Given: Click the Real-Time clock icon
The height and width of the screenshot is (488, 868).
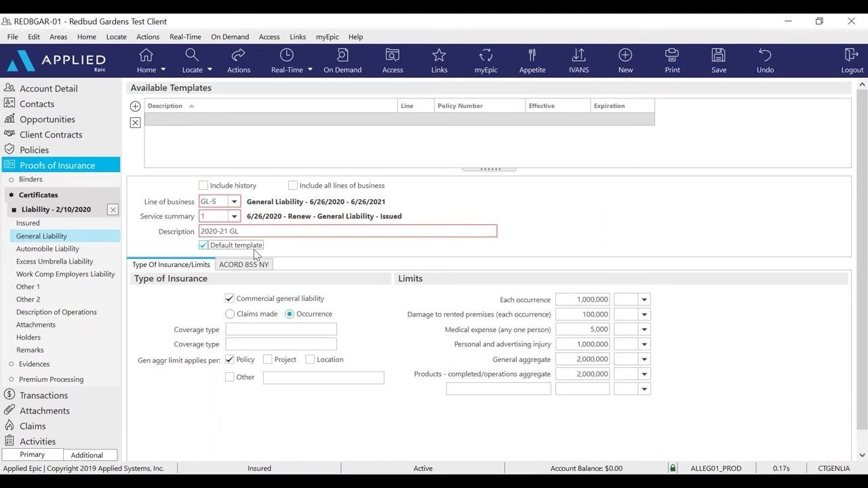Looking at the screenshot, I should (287, 56).
